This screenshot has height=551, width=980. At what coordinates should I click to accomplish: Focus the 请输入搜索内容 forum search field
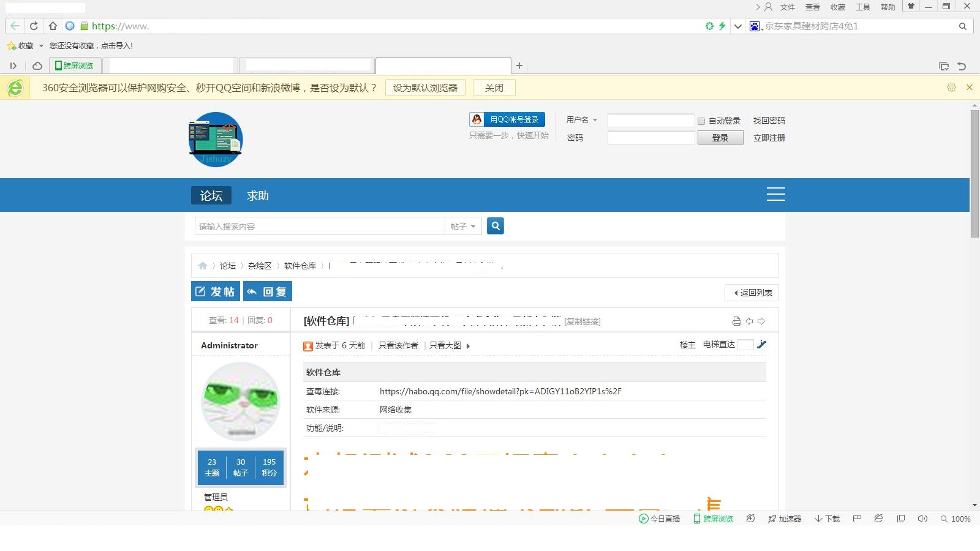click(320, 226)
